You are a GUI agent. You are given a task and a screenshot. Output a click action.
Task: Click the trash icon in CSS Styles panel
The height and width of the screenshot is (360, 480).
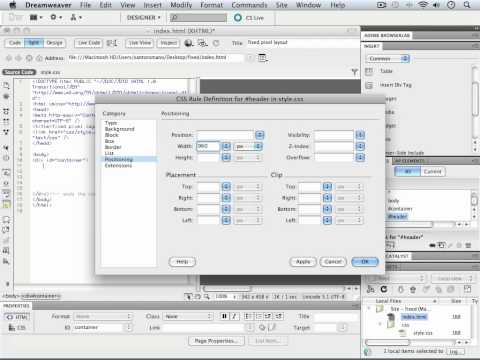click(x=468, y=245)
